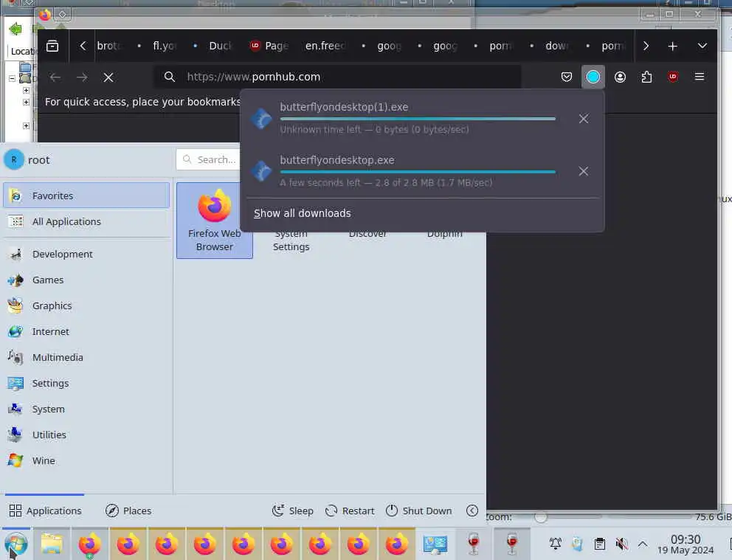Open the desktop settings taskbar icon

point(435,544)
